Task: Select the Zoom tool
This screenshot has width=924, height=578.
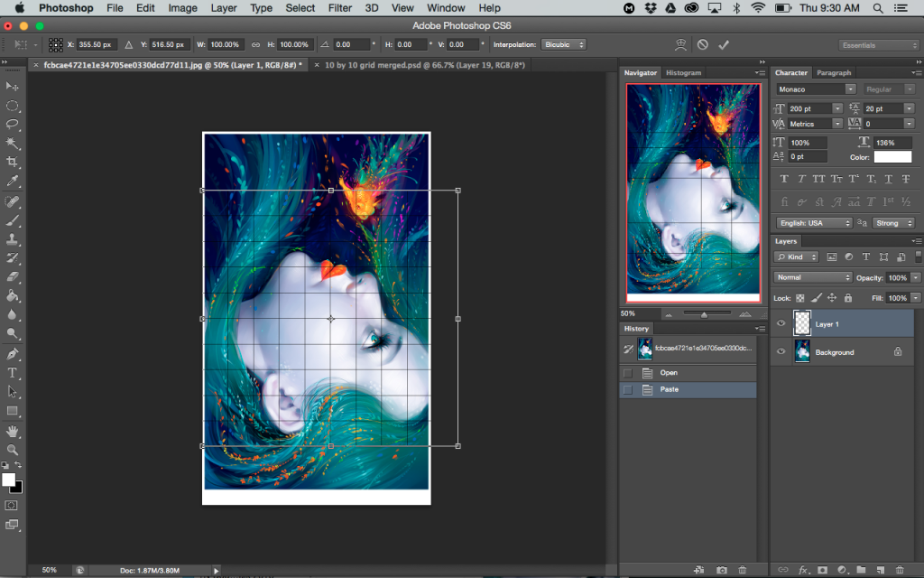Action: point(12,450)
